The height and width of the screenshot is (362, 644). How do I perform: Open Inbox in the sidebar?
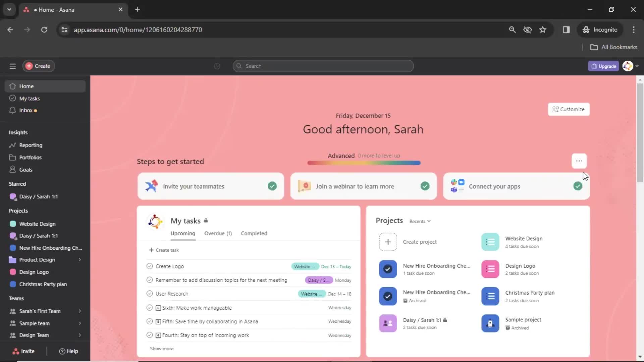[x=45, y=110]
